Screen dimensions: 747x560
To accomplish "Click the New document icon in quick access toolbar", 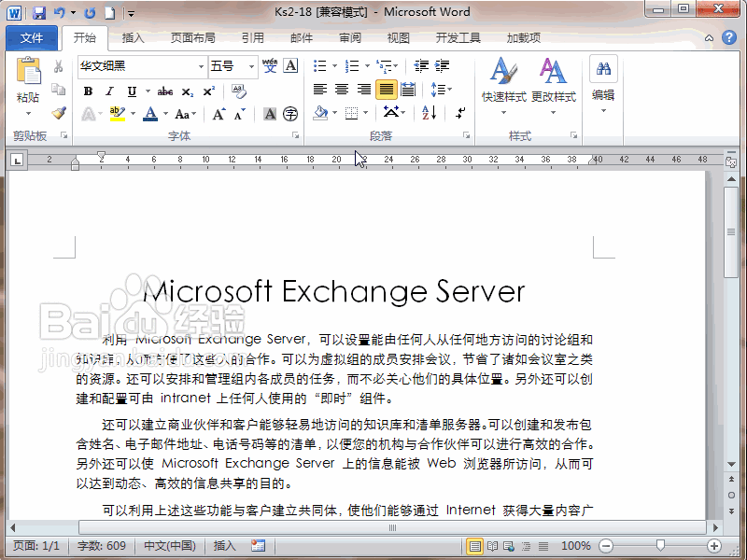I will pyautogui.click(x=110, y=13).
